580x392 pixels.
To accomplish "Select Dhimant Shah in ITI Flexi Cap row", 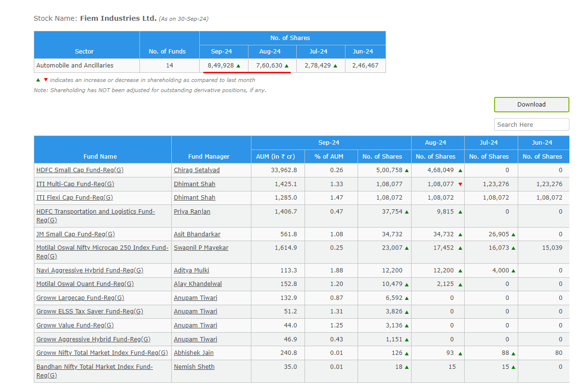I will click(x=194, y=198).
